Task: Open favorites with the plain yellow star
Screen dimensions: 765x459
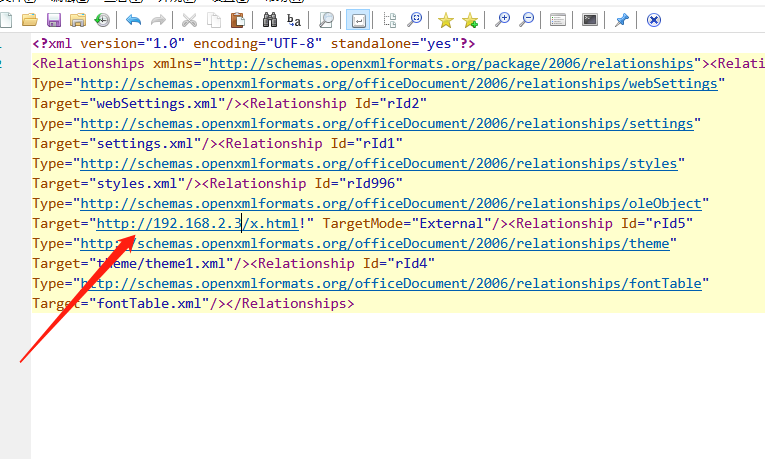Action: pyautogui.click(x=445, y=20)
